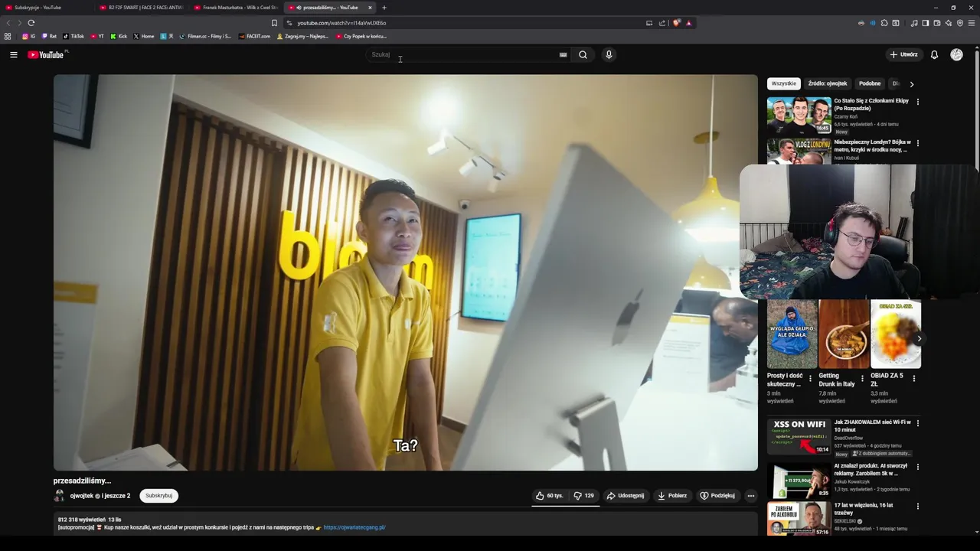Open options for 'Niebezpieczny Londyn?' video

[918, 143]
